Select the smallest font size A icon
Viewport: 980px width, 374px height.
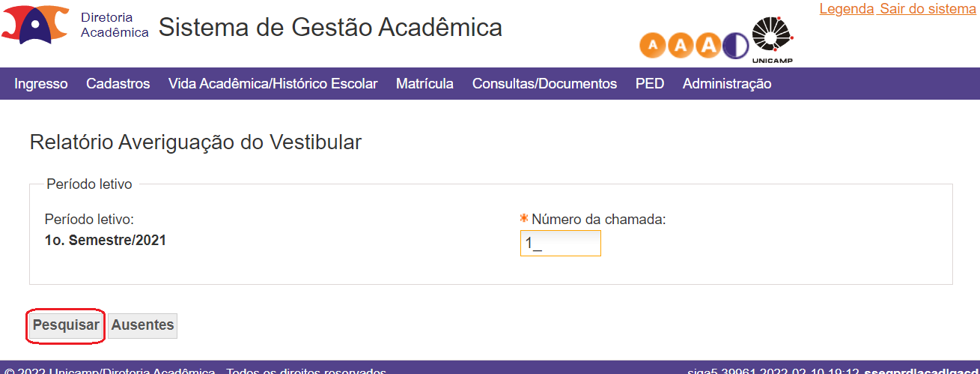click(653, 46)
